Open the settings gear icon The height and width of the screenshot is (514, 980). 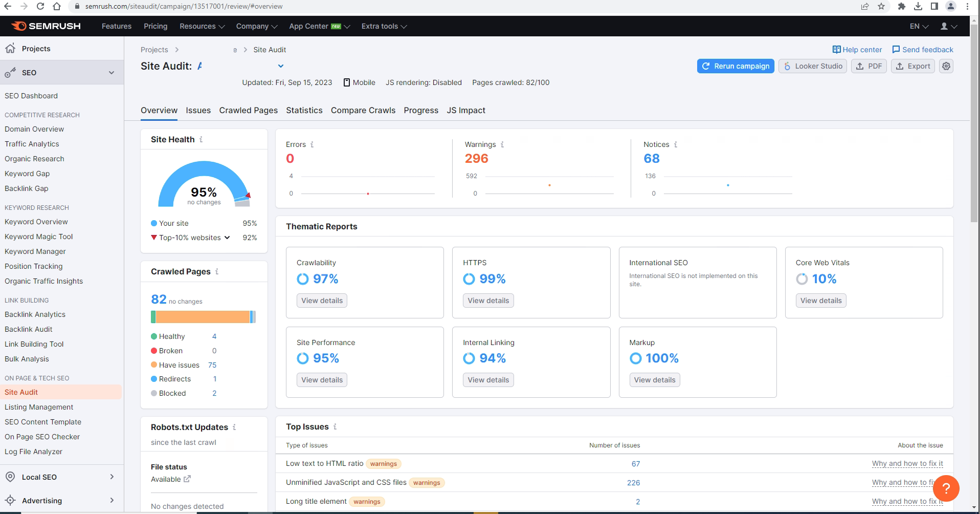point(946,66)
